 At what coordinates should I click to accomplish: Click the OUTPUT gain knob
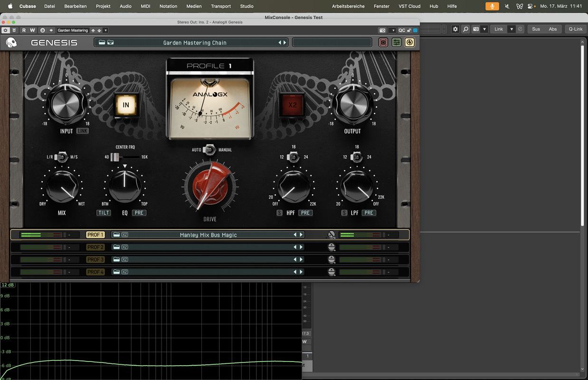click(x=352, y=104)
